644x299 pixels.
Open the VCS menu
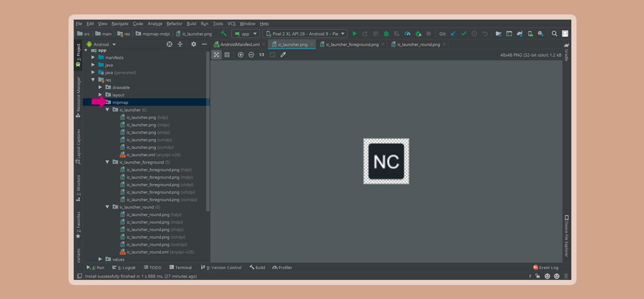(x=232, y=24)
